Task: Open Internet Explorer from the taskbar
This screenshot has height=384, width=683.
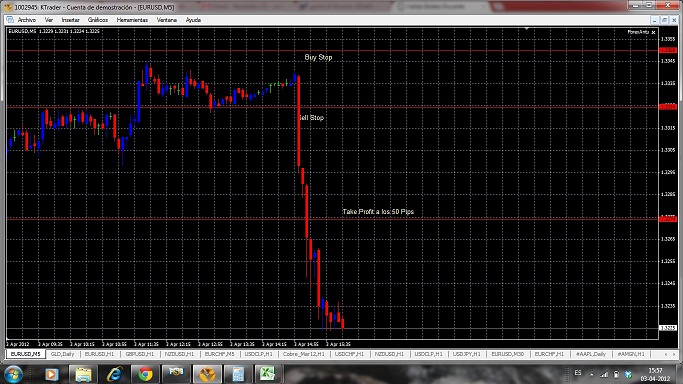Action: tap(115, 374)
